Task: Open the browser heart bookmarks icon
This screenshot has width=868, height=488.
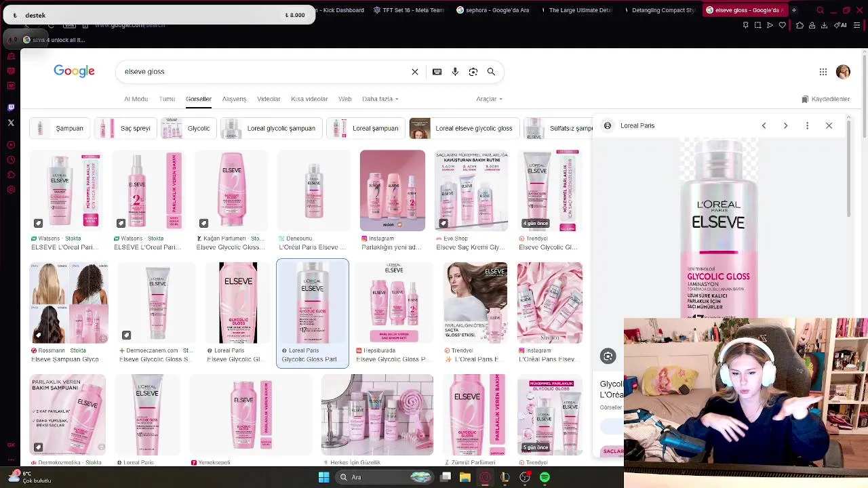Action: pos(782,25)
